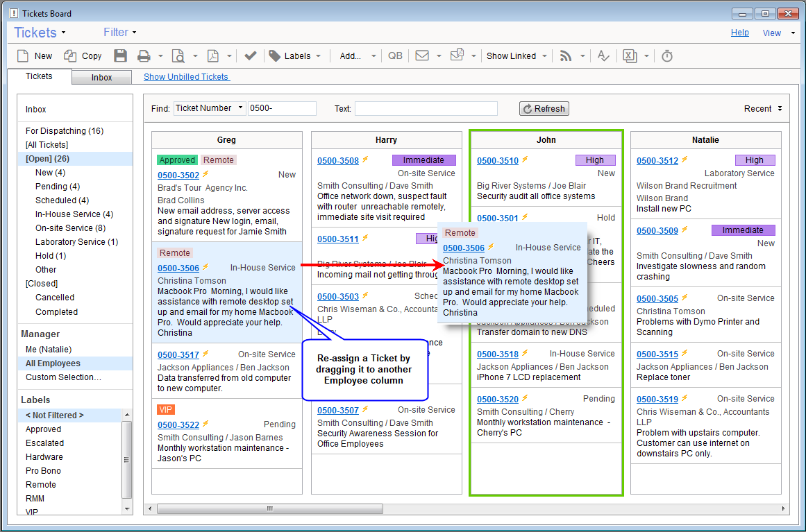Click the Save floppy disk icon
Image resolution: width=806 pixels, height=532 pixels.
pyautogui.click(x=120, y=56)
